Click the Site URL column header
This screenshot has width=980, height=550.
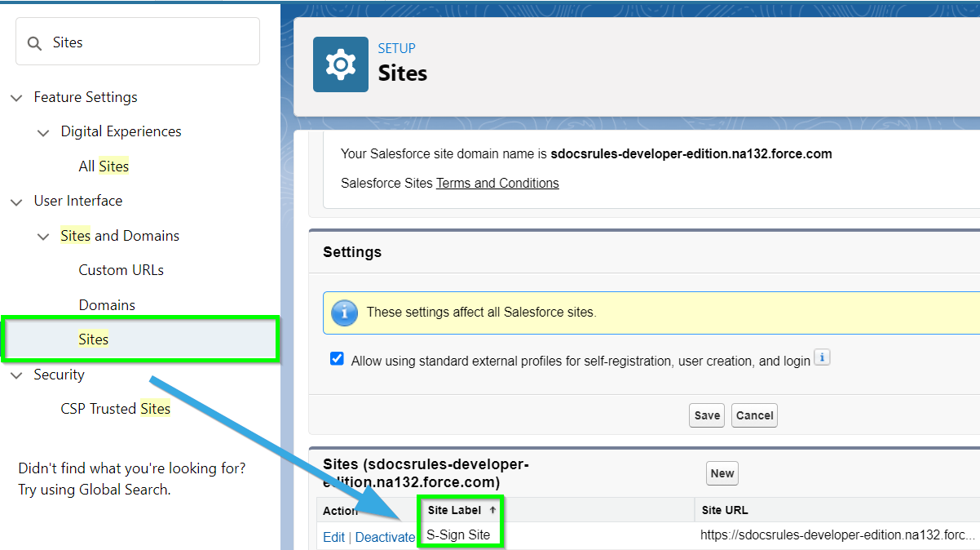click(x=725, y=510)
